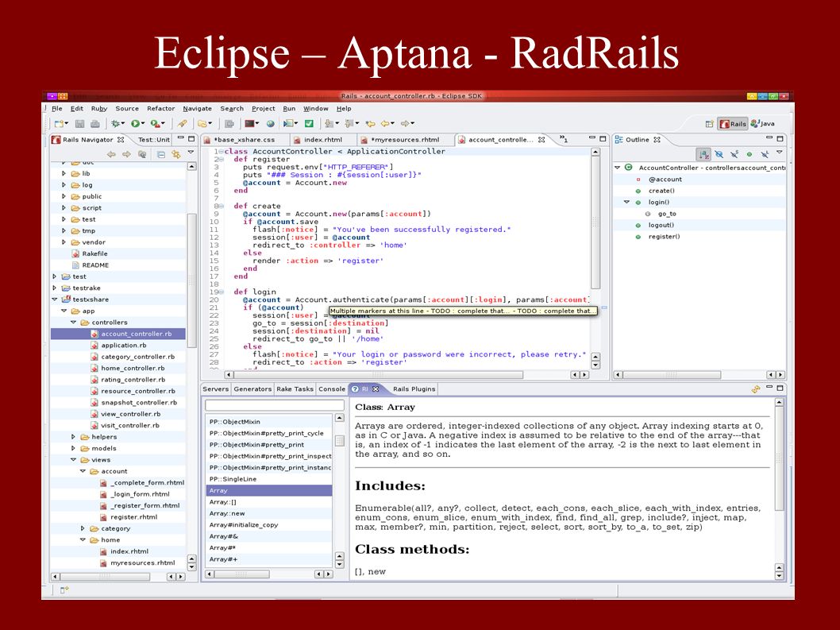Open the Ruby menu
The width and height of the screenshot is (840, 630).
[x=99, y=108]
